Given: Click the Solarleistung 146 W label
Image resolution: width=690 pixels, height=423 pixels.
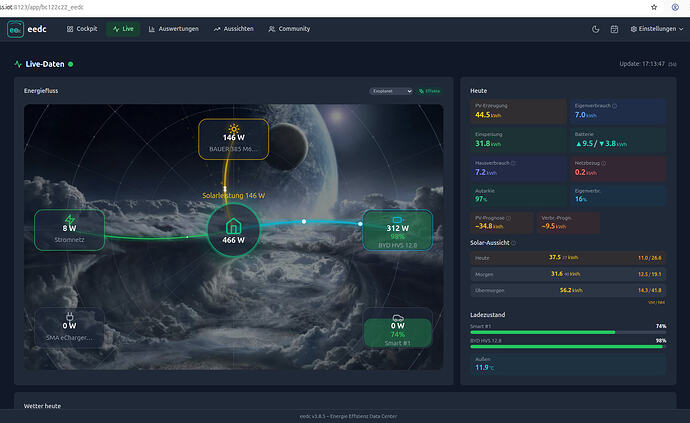Looking at the screenshot, I should pyautogui.click(x=233, y=195).
